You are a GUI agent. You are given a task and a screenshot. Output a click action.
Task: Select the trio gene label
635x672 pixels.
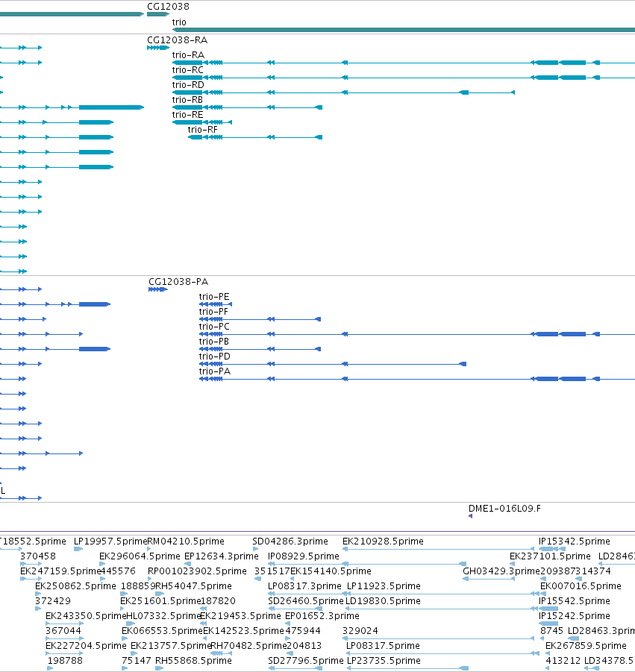179,22
